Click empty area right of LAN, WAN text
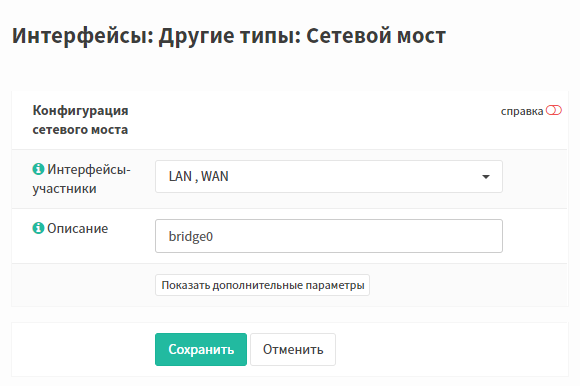Image resolution: width=580 pixels, height=386 pixels. click(x=351, y=176)
